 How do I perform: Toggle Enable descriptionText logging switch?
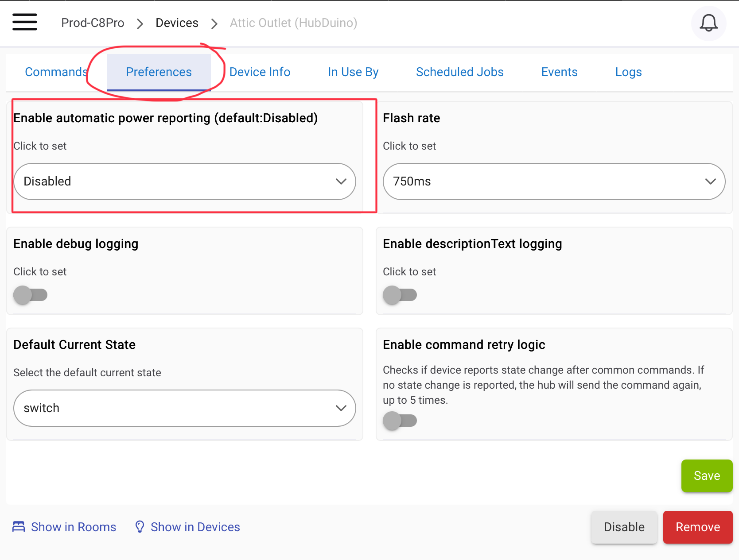[x=400, y=295]
